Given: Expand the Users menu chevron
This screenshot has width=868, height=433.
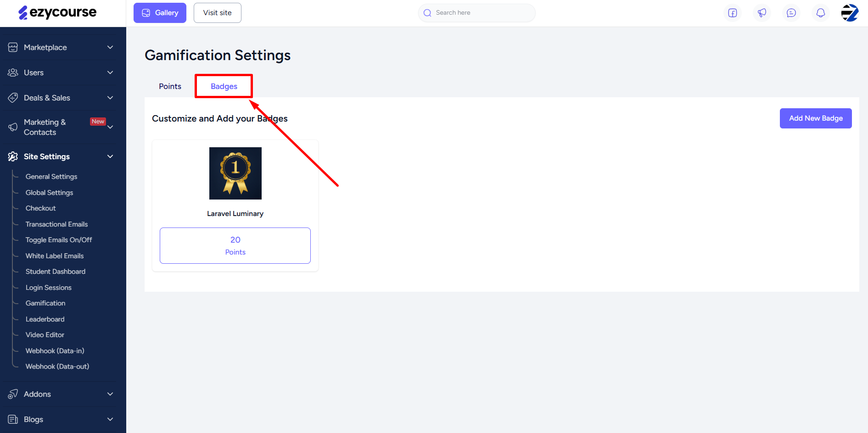Looking at the screenshot, I should point(110,72).
